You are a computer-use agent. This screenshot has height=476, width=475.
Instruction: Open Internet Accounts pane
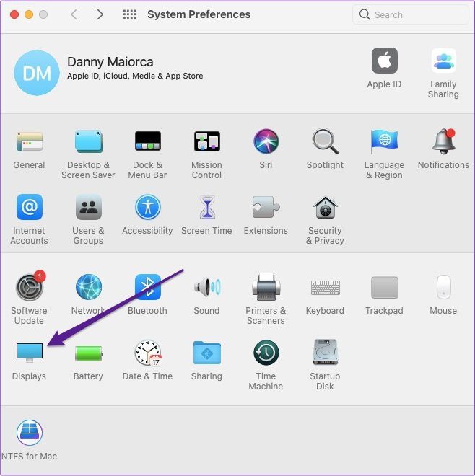[x=30, y=207]
